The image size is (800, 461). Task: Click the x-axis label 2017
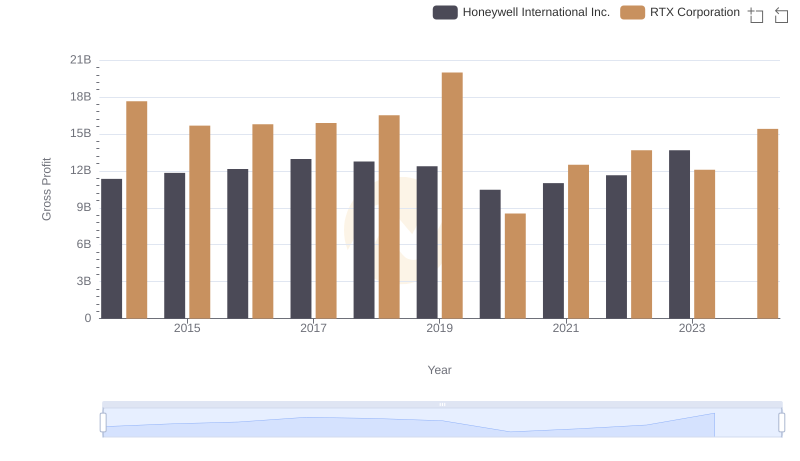click(x=313, y=328)
